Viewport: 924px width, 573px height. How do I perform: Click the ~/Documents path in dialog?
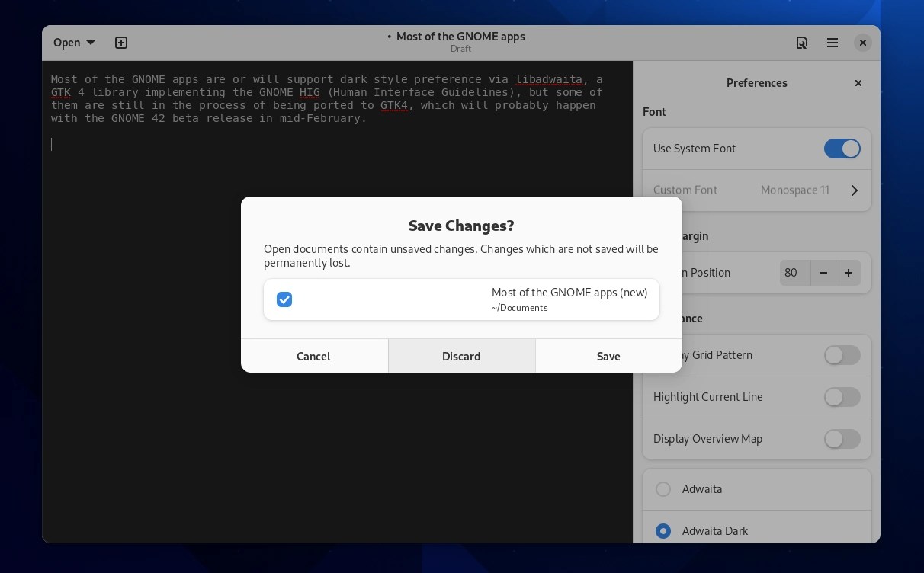click(520, 308)
